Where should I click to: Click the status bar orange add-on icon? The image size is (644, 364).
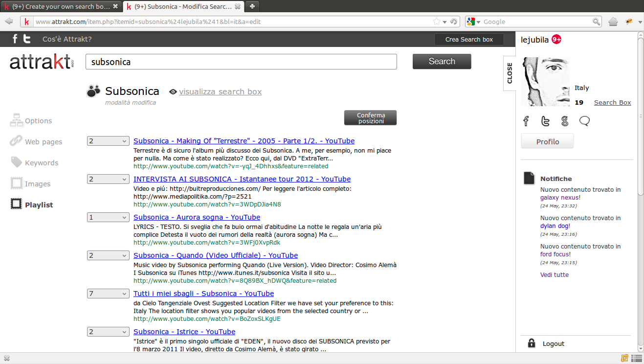click(625, 358)
